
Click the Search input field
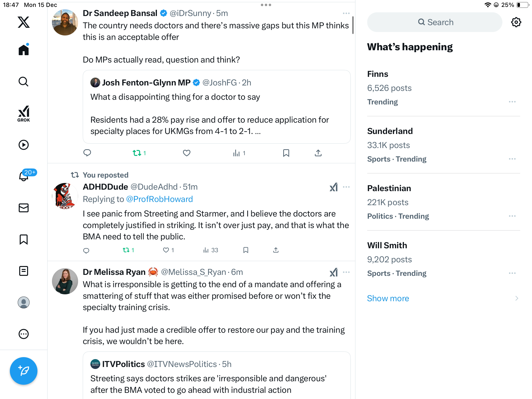[435, 22]
